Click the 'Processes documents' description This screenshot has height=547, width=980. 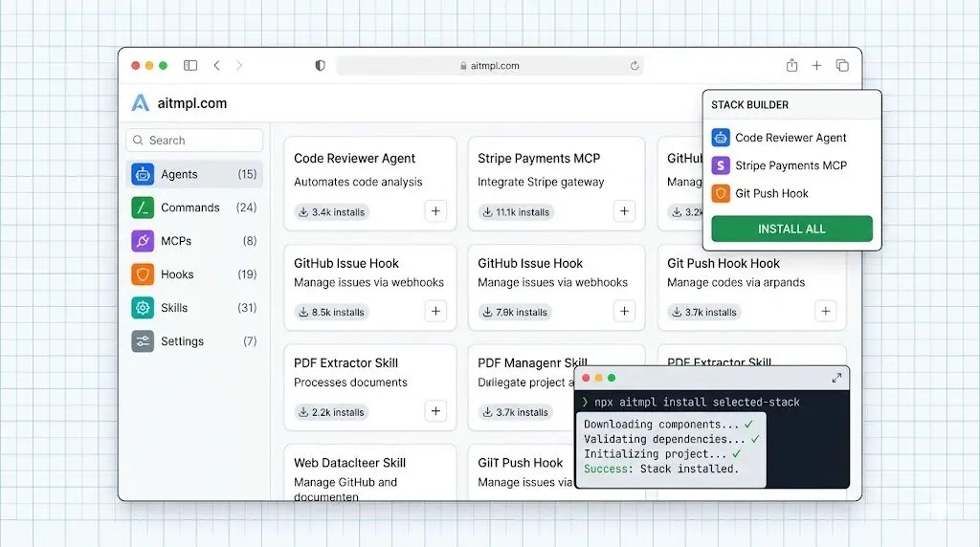(x=350, y=383)
